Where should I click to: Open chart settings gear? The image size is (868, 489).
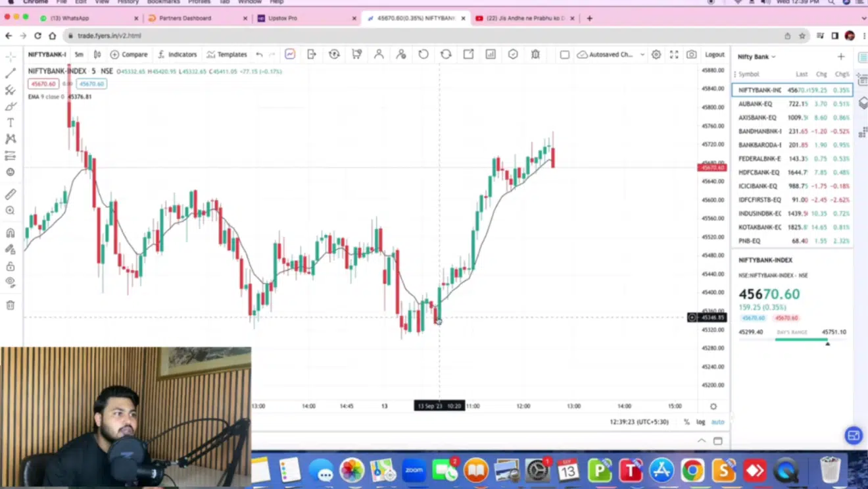[656, 55]
